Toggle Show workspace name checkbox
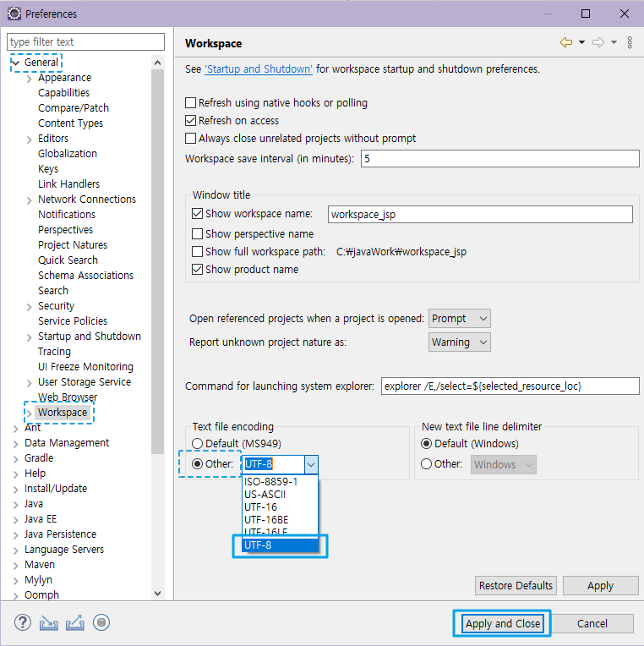Image resolution: width=644 pixels, height=646 pixels. [197, 213]
